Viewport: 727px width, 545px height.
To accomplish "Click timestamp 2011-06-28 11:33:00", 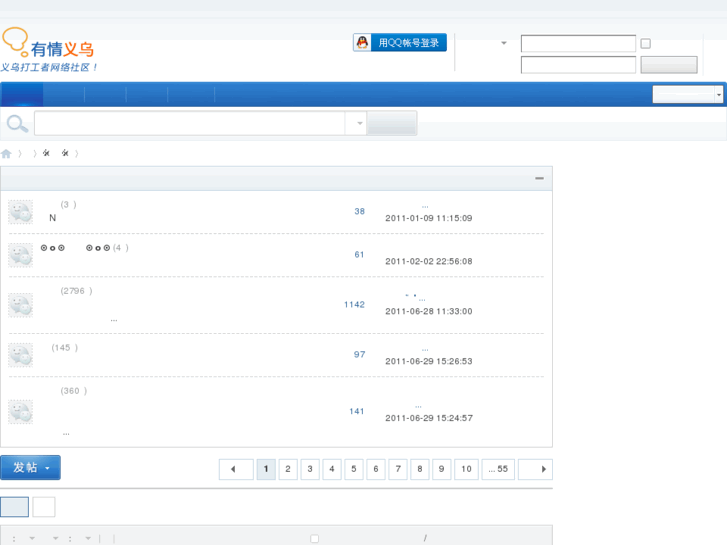I will click(x=428, y=311).
